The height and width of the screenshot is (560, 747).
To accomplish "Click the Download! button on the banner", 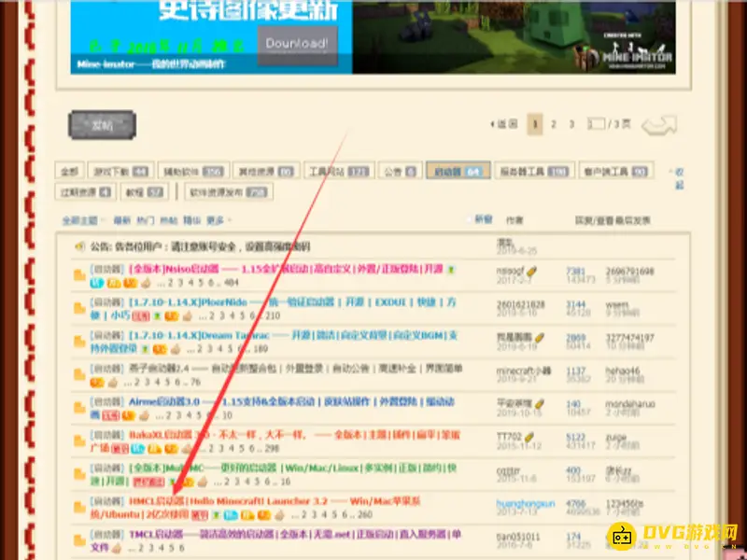I will (297, 44).
